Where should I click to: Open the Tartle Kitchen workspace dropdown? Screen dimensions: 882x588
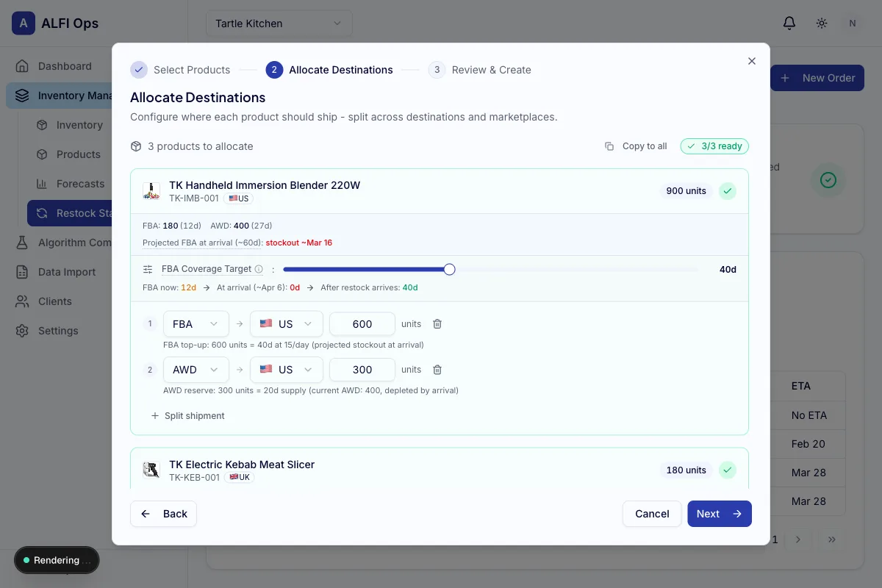coord(279,23)
